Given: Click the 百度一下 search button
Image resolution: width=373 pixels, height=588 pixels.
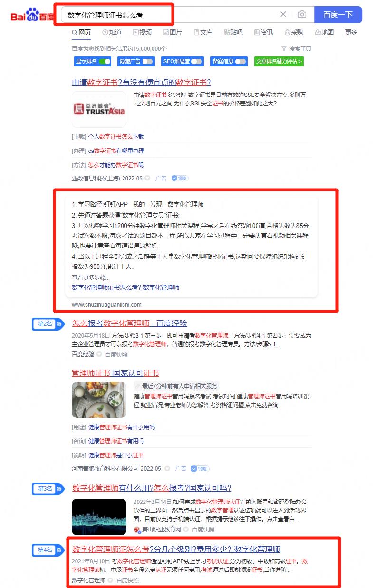Looking at the screenshot, I should tap(338, 14).
